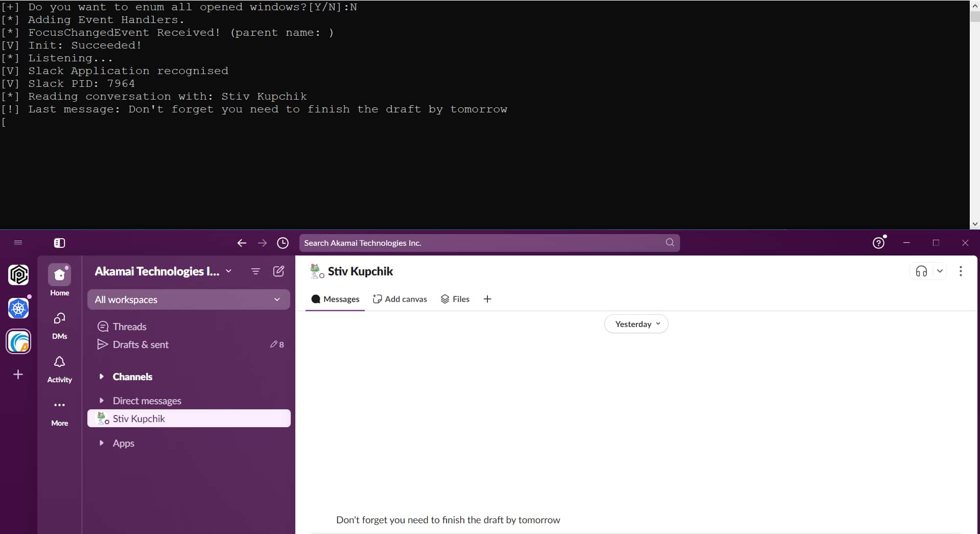This screenshot has width=980, height=534.
Task: Open the history clock icon
Action: pyautogui.click(x=283, y=243)
